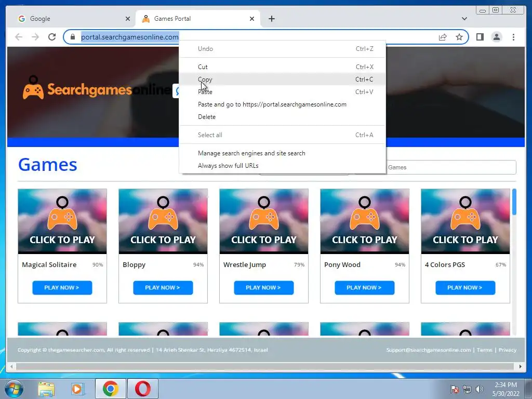Choose Cut from the context menu
Screen dimensions: 532x399
pyautogui.click(x=282, y=67)
